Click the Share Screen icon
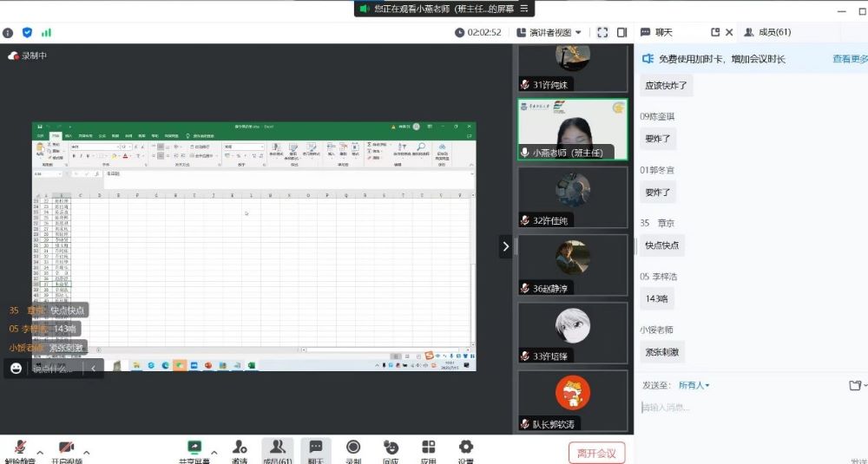This screenshot has height=464, width=868. [194, 448]
